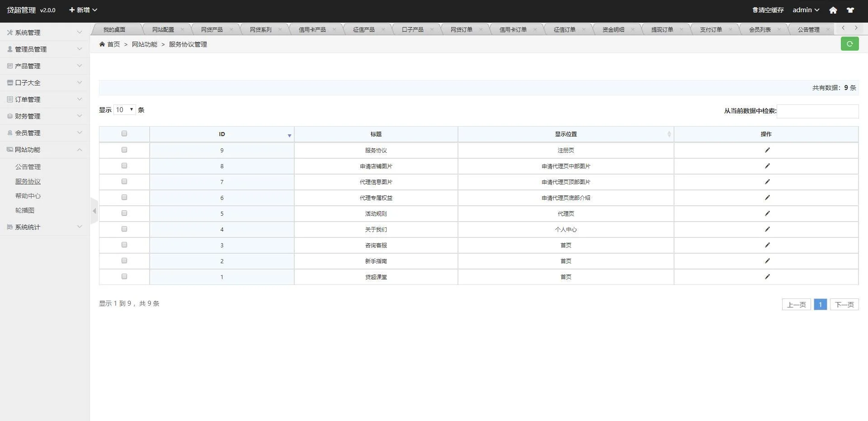Click the green refresh icon button
Image resolution: width=868 pixels, height=421 pixels.
[x=849, y=44]
